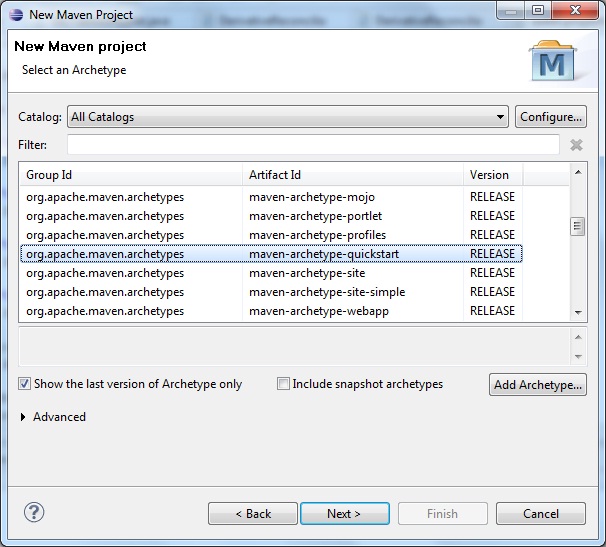
Task: Click the Add Archetype... button
Action: tap(538, 385)
